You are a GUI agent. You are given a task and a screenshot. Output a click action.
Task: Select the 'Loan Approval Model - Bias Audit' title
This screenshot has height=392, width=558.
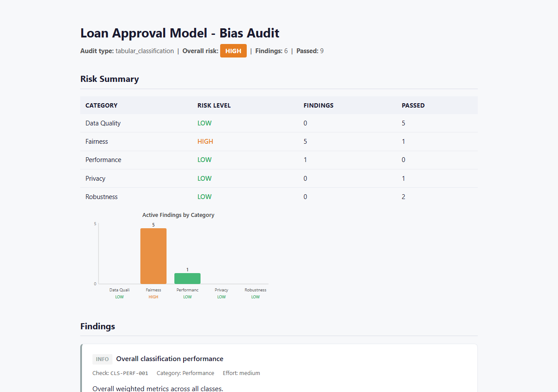(x=180, y=33)
